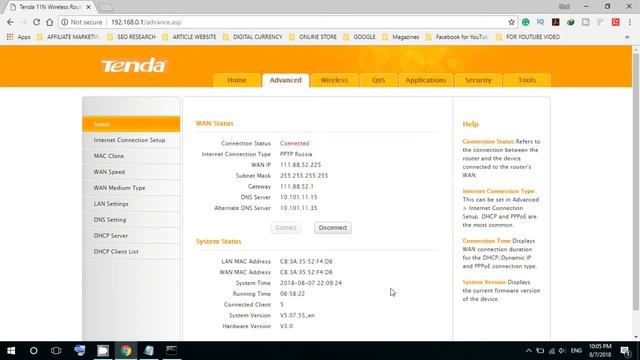Image resolution: width=640 pixels, height=360 pixels.
Task: Go to LAN Settings
Action: pos(131,204)
